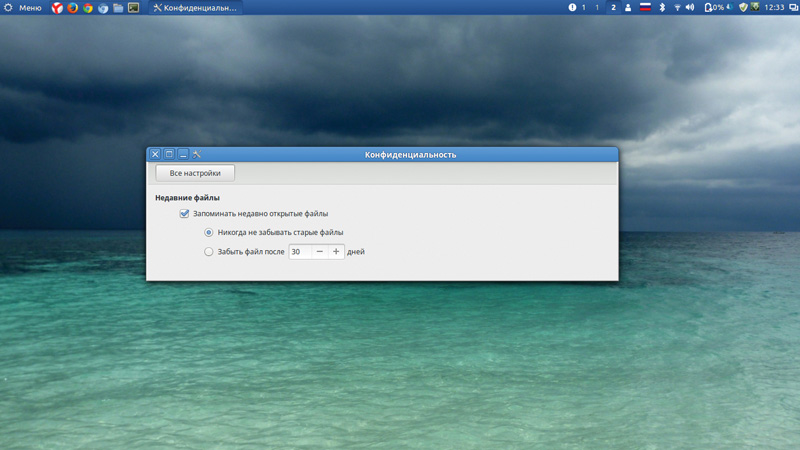Open the terminal launcher icon

point(134,8)
